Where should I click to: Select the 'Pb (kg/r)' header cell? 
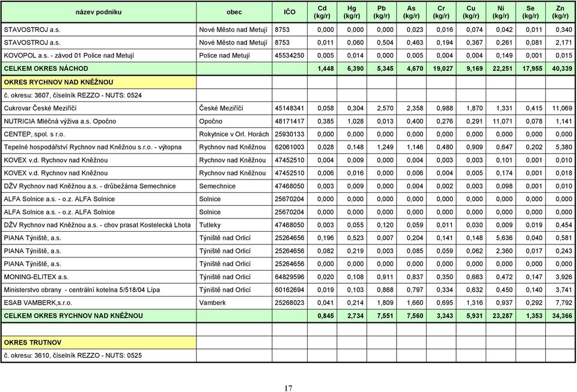(381, 12)
